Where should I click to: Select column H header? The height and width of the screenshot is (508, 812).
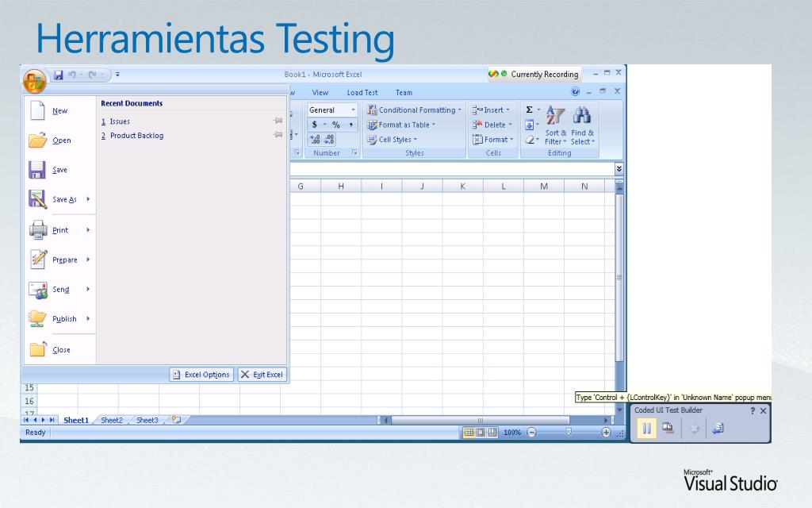(341, 186)
